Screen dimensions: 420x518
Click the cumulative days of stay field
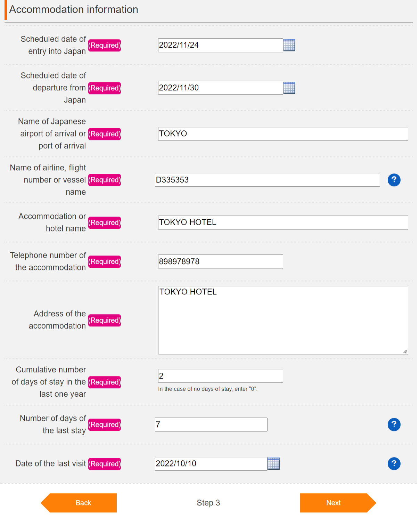pos(220,376)
